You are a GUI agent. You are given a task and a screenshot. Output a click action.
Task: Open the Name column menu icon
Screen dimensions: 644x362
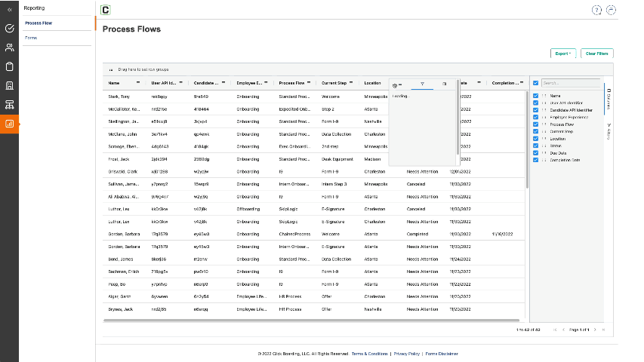tap(137, 83)
